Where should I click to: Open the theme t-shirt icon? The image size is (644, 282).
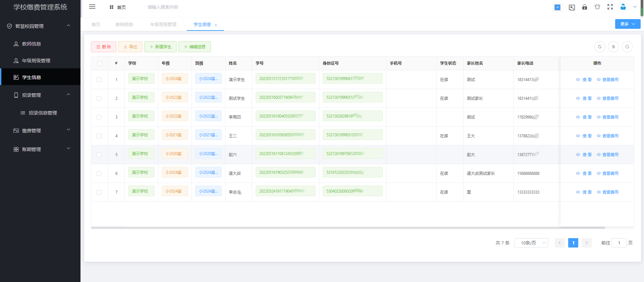[597, 7]
